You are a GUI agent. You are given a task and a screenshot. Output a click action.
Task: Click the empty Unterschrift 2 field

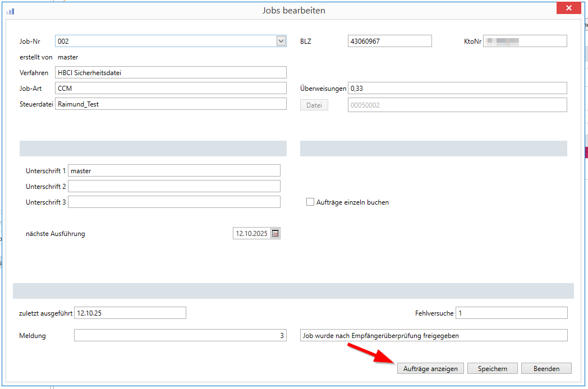[x=174, y=186]
